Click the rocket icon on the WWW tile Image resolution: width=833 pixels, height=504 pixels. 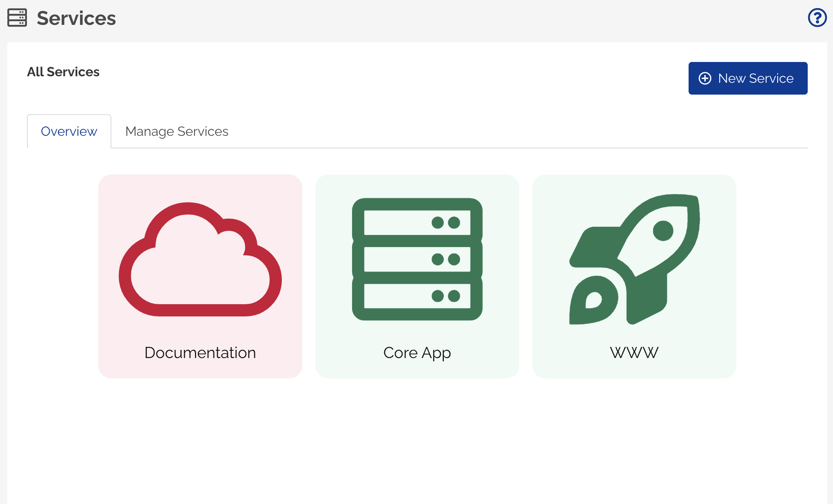(634, 258)
